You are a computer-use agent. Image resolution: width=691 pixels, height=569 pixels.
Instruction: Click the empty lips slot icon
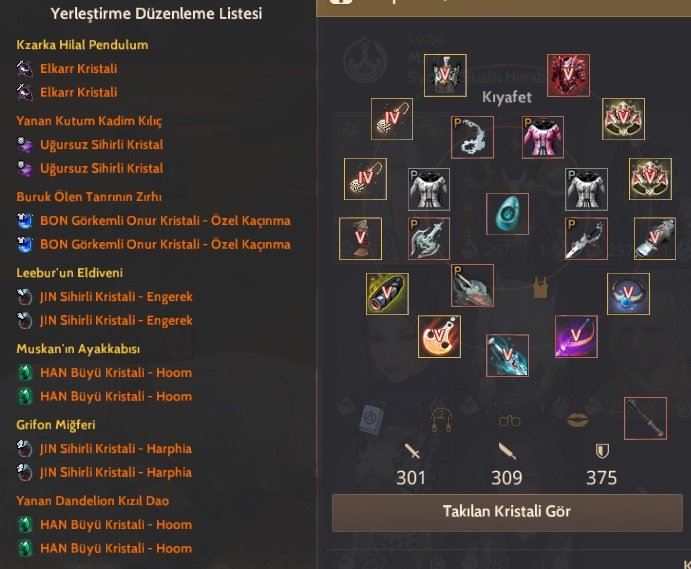(x=578, y=420)
